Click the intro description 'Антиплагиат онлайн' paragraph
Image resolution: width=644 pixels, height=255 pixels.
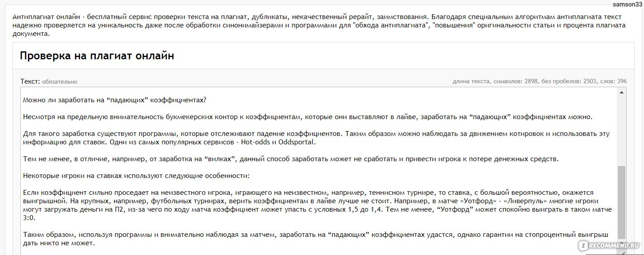(319, 25)
